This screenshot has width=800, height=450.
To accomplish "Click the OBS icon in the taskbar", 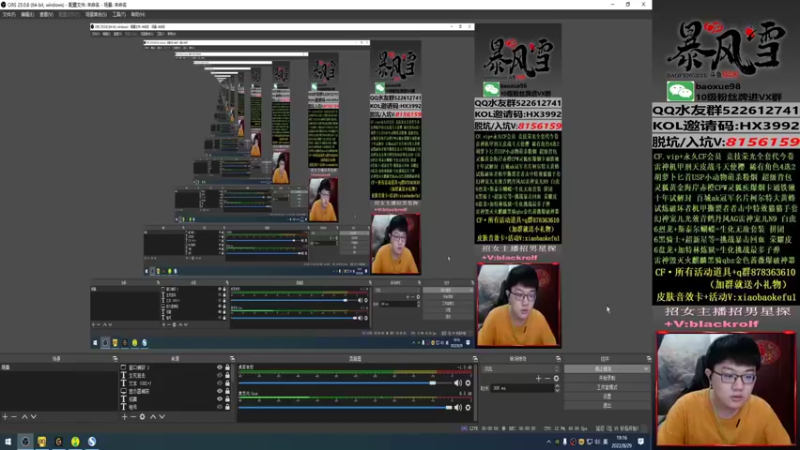I will point(25,442).
